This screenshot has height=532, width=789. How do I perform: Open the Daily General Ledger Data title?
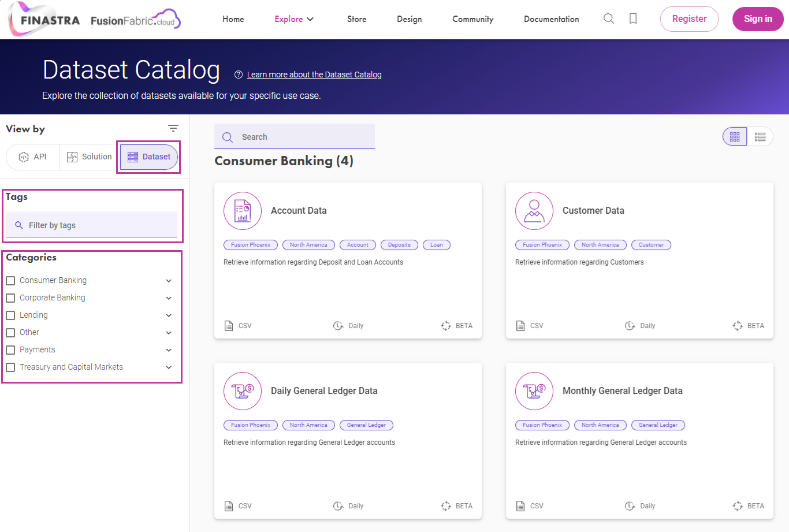[x=324, y=391]
